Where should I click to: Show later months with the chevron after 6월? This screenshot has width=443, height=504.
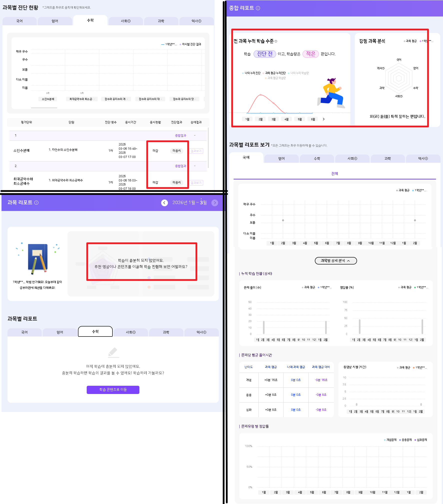[324, 119]
